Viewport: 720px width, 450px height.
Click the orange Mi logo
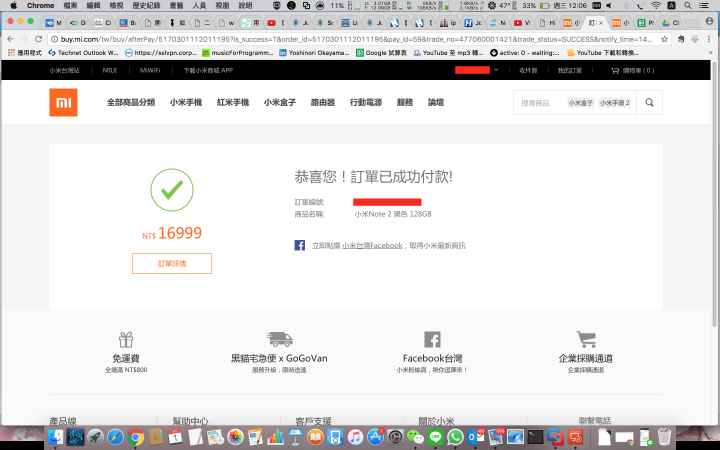63,102
